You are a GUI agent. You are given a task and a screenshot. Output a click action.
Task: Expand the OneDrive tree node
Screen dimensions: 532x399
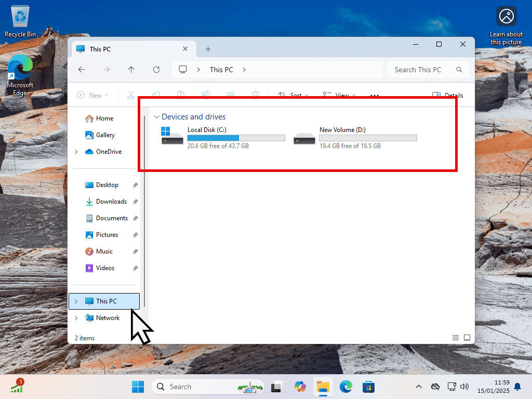(x=76, y=152)
